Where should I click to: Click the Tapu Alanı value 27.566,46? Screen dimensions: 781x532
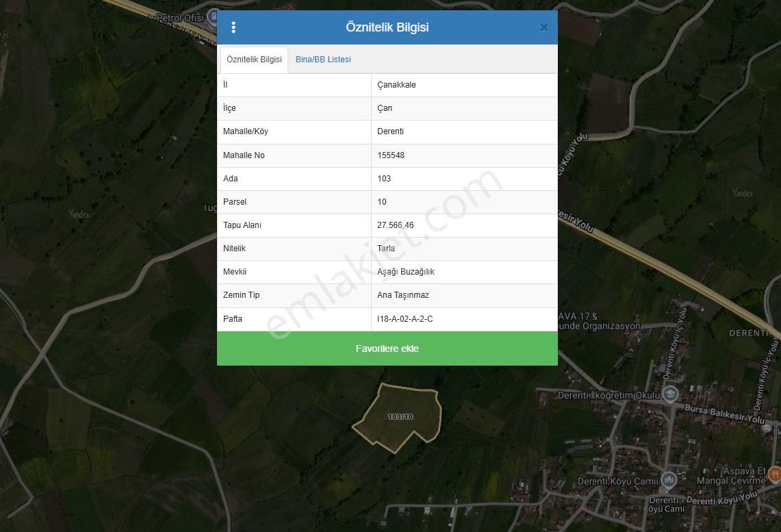pos(396,225)
